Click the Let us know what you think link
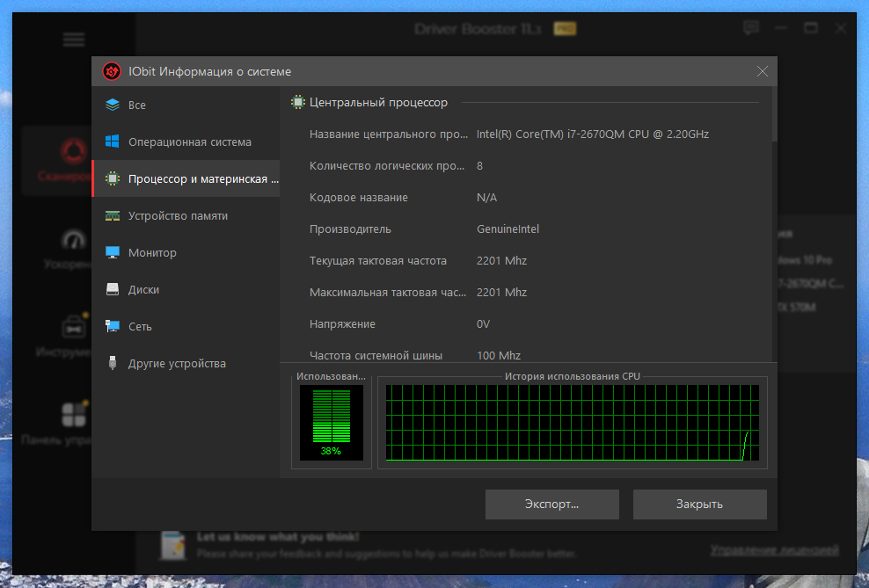 coord(278,536)
